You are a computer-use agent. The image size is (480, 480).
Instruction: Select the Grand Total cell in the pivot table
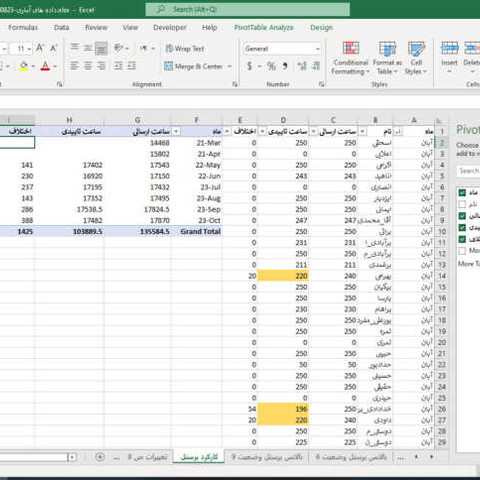(197, 231)
